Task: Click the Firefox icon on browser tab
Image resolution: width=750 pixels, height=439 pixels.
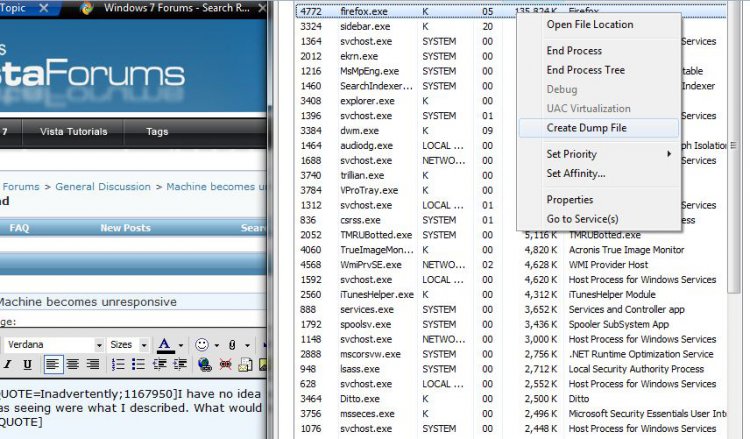Action: click(x=87, y=8)
